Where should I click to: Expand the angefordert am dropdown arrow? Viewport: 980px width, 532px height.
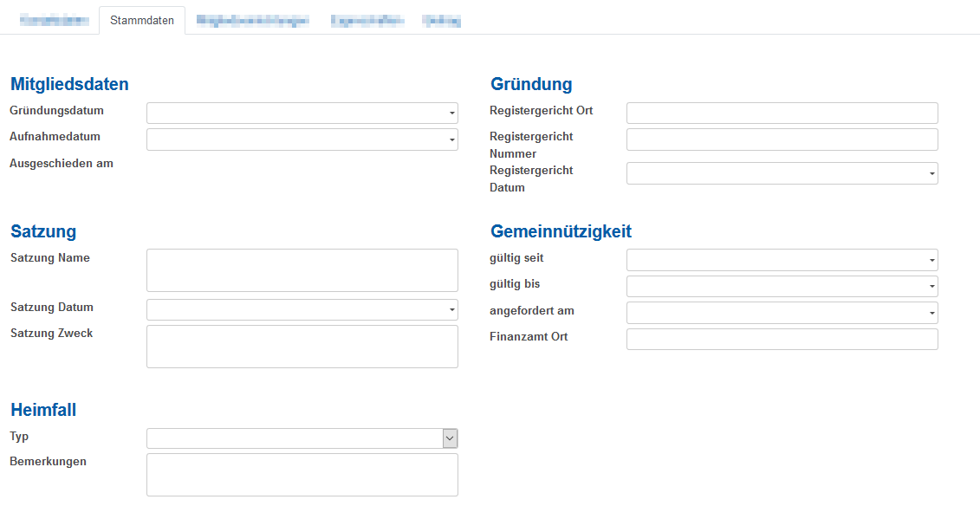tap(931, 313)
